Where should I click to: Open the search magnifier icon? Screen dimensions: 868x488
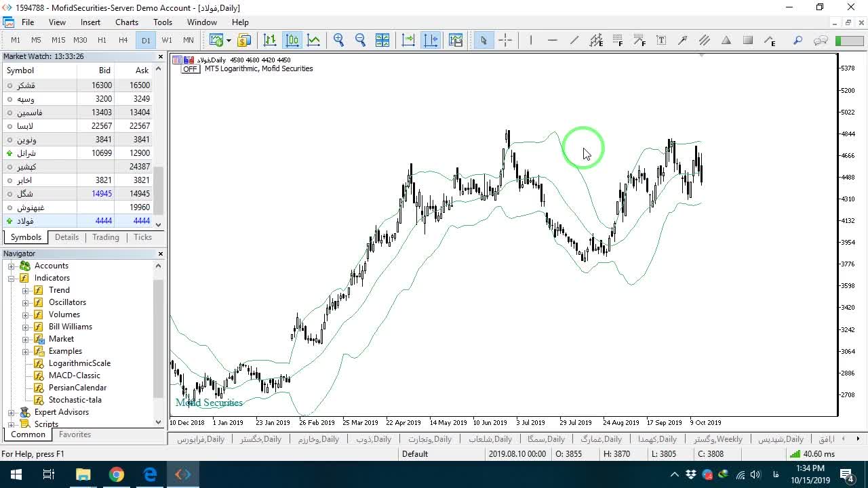797,40
